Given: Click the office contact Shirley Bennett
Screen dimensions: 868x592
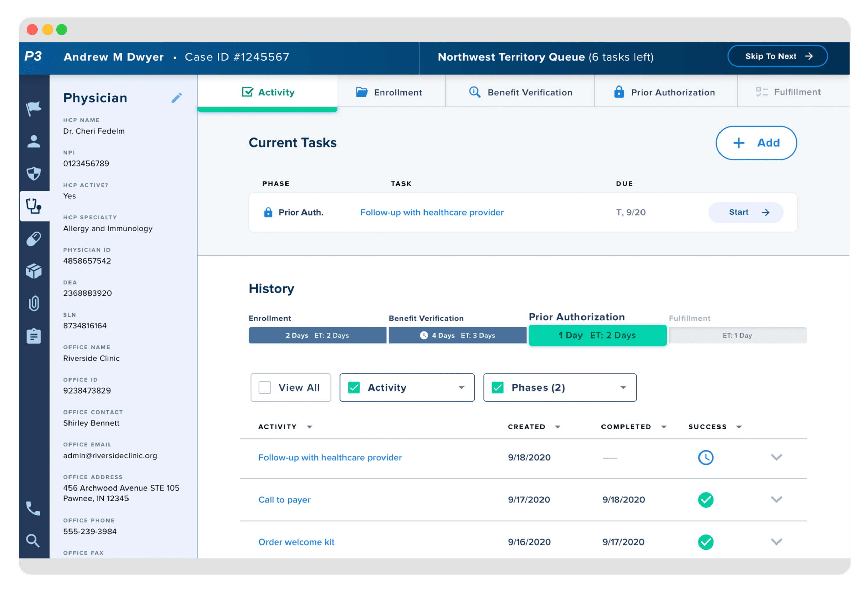Looking at the screenshot, I should tap(92, 423).
